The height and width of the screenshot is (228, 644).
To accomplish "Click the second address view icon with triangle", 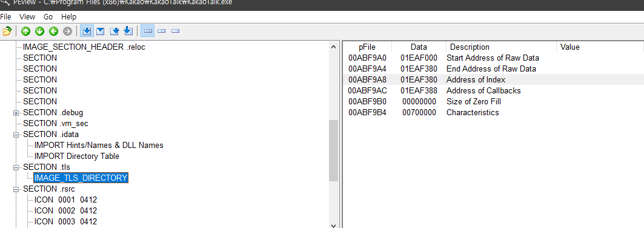I will 100,31.
